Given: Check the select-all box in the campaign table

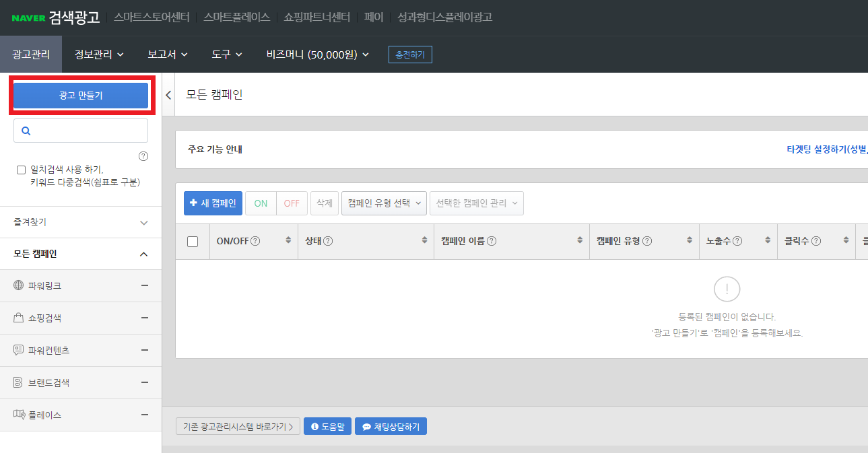Looking at the screenshot, I should (x=193, y=241).
